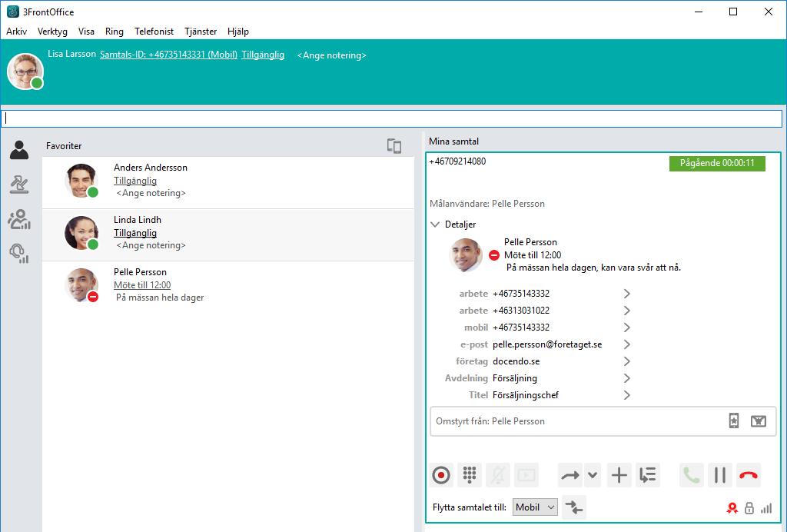Click Pelle Persson's photo in call details
Image resolution: width=787 pixels, height=532 pixels.
(466, 255)
